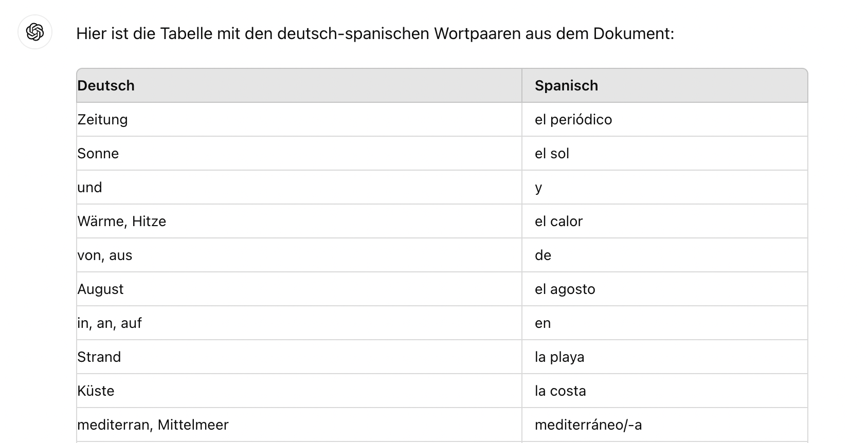Image resolution: width=868 pixels, height=443 pixels.
Task: Click the la playa cell
Action: (x=559, y=357)
